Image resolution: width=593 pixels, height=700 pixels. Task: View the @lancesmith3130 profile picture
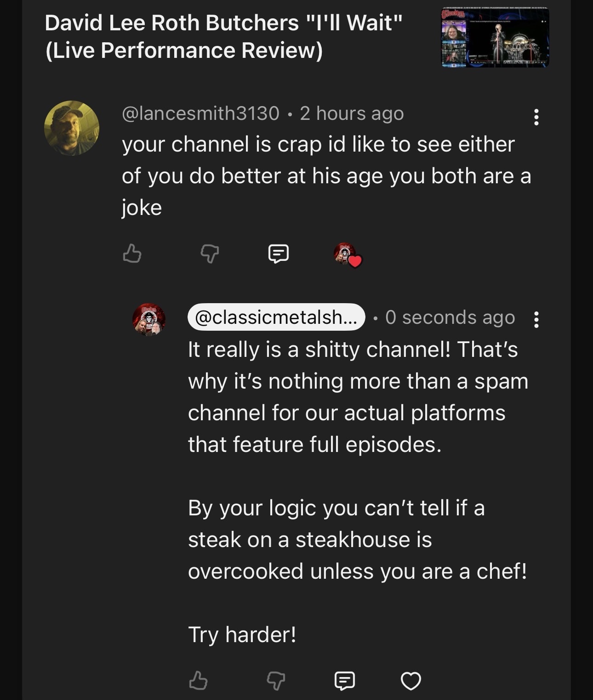point(72,128)
